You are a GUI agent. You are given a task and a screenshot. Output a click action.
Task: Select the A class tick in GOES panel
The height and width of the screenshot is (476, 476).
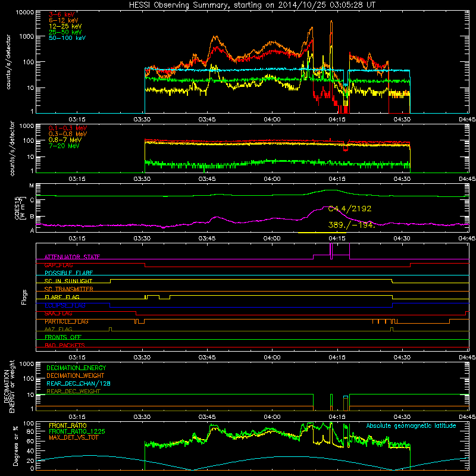[x=32, y=230]
